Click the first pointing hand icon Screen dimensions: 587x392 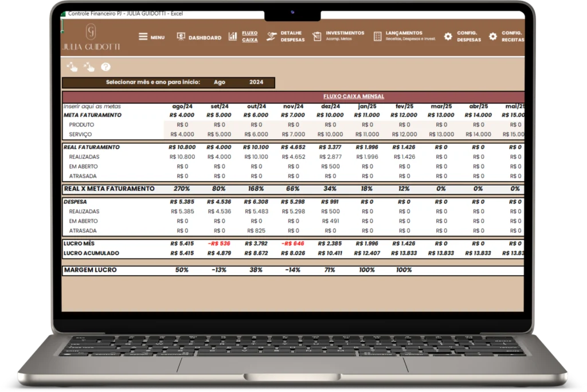coord(72,67)
